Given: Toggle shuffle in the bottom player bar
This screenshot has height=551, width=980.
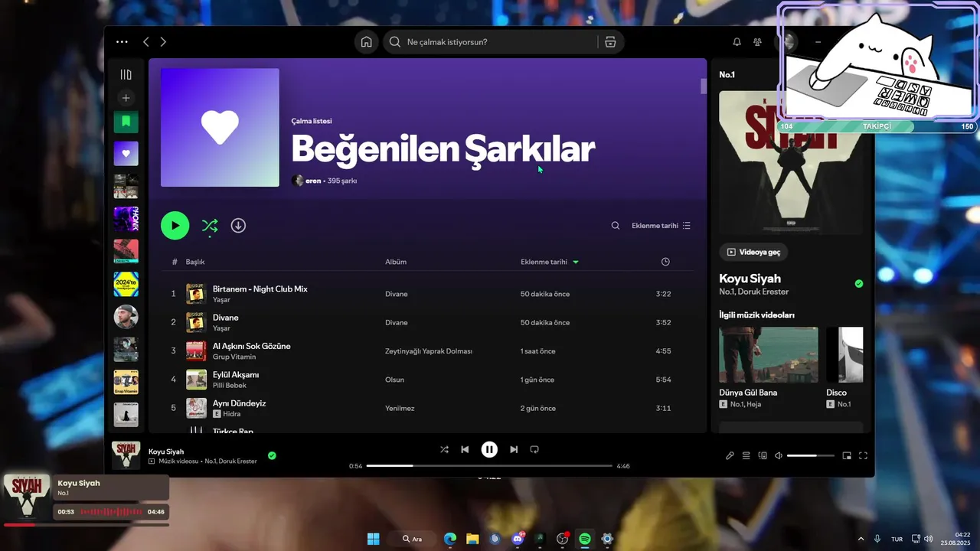Looking at the screenshot, I should click(x=444, y=450).
